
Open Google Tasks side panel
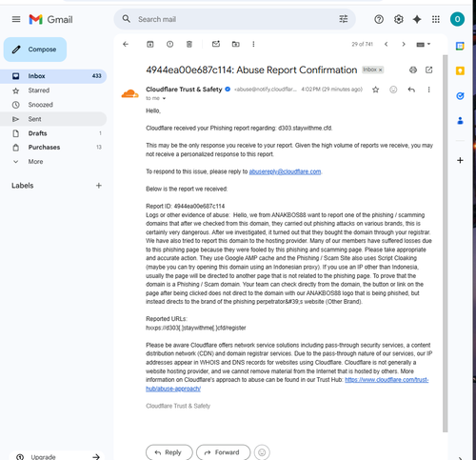click(x=460, y=95)
